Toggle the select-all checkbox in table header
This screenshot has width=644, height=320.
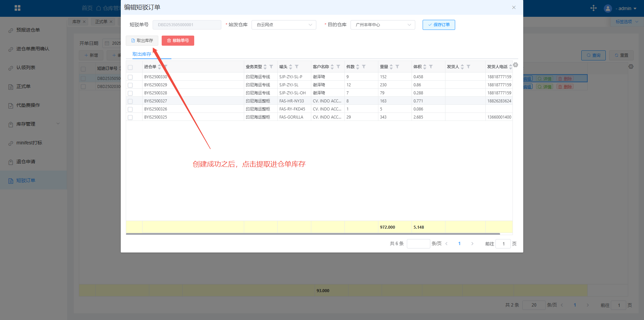click(x=130, y=67)
